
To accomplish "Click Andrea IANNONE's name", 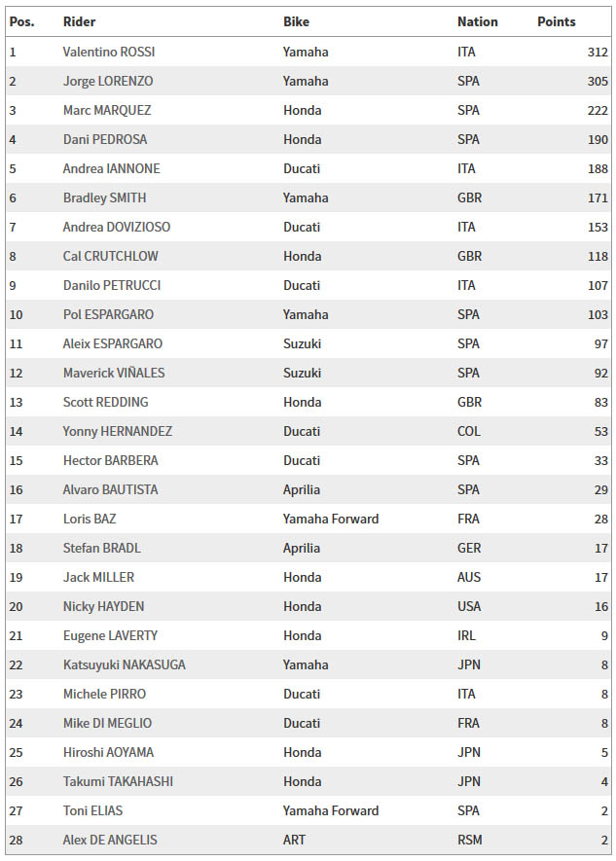I will click(x=112, y=168).
